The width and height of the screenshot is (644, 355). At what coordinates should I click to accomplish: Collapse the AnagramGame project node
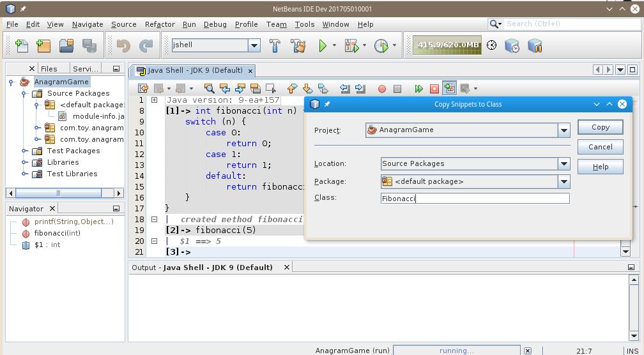tap(11, 82)
